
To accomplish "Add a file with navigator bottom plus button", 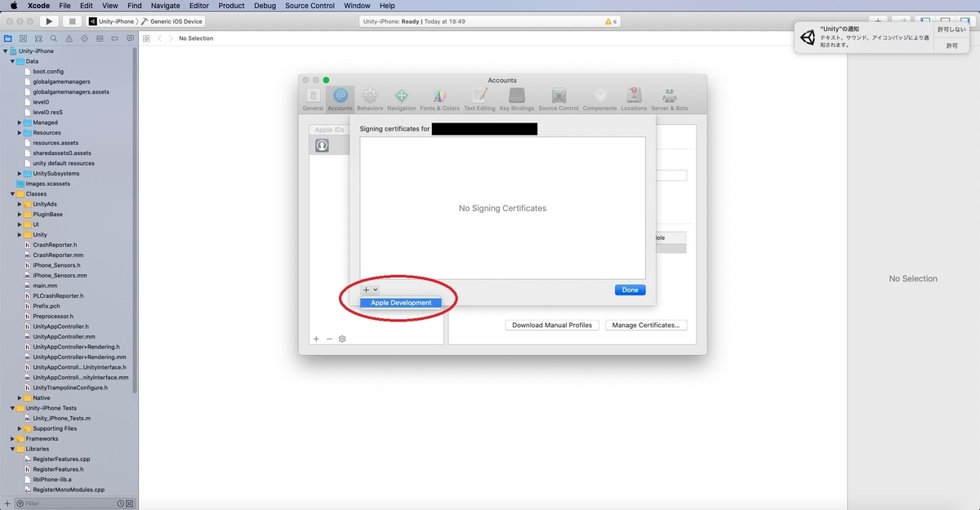I will (x=7, y=503).
